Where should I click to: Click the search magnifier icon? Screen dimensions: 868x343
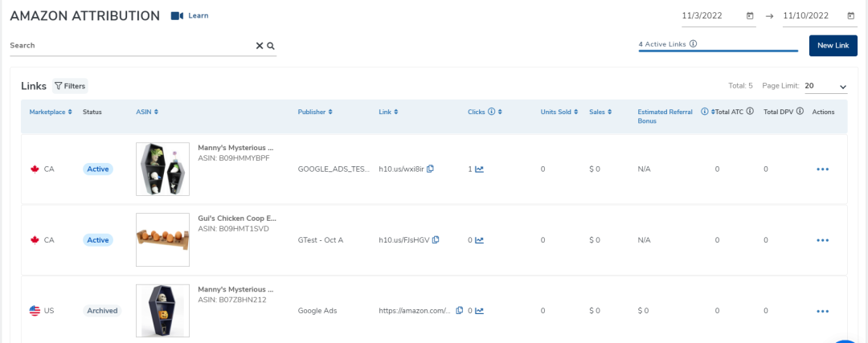tap(271, 46)
